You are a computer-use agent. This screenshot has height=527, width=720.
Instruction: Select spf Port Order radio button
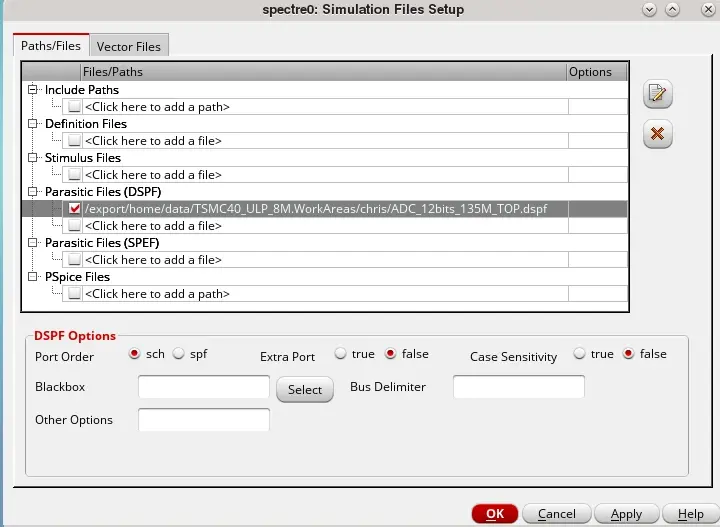(179, 353)
